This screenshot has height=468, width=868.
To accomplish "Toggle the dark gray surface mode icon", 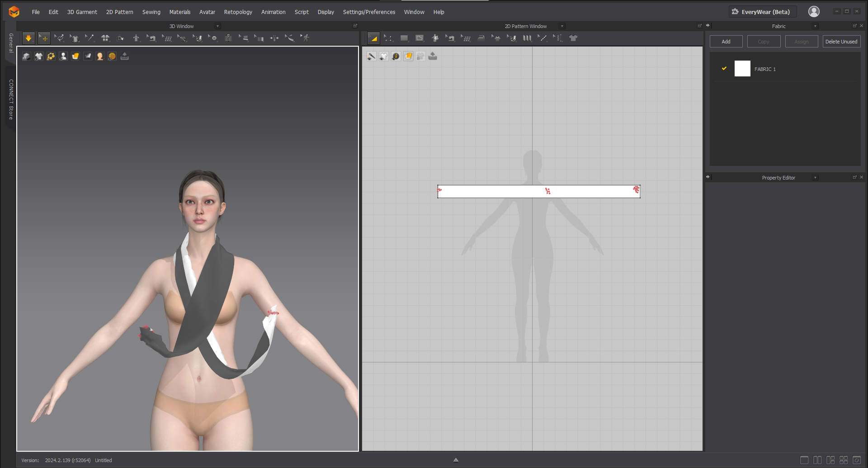I will 88,57.
